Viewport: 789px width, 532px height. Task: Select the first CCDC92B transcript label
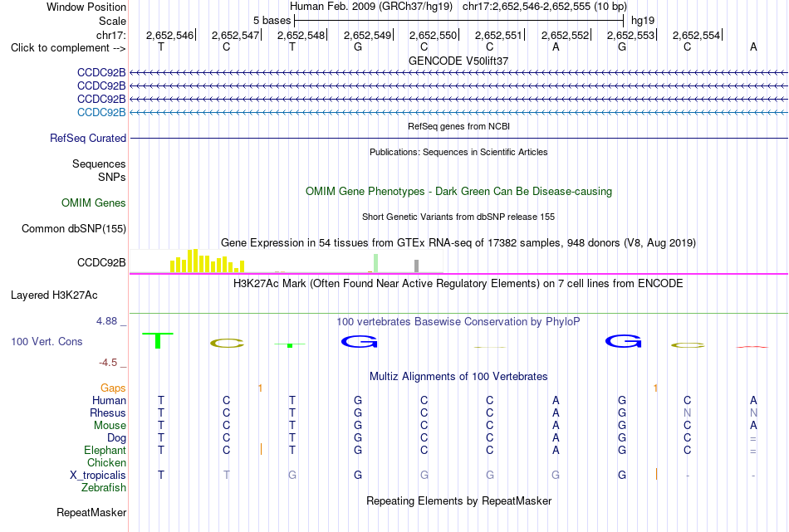tap(101, 73)
